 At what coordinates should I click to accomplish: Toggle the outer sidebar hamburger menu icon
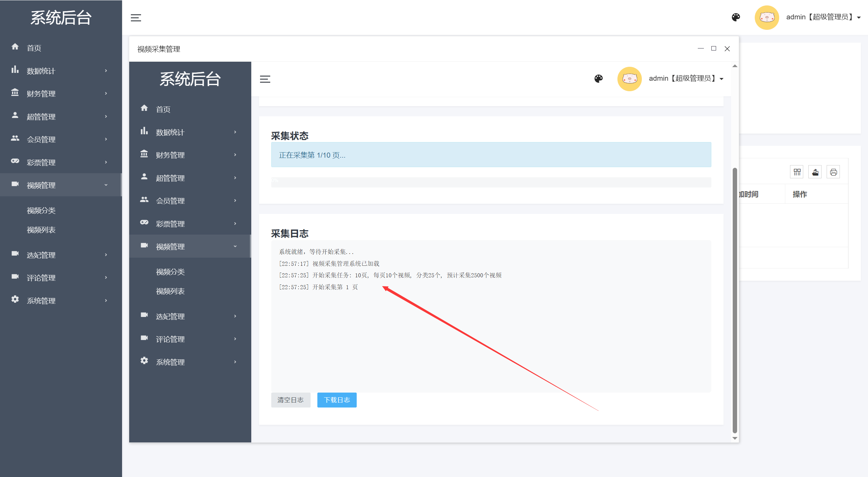pos(136,18)
